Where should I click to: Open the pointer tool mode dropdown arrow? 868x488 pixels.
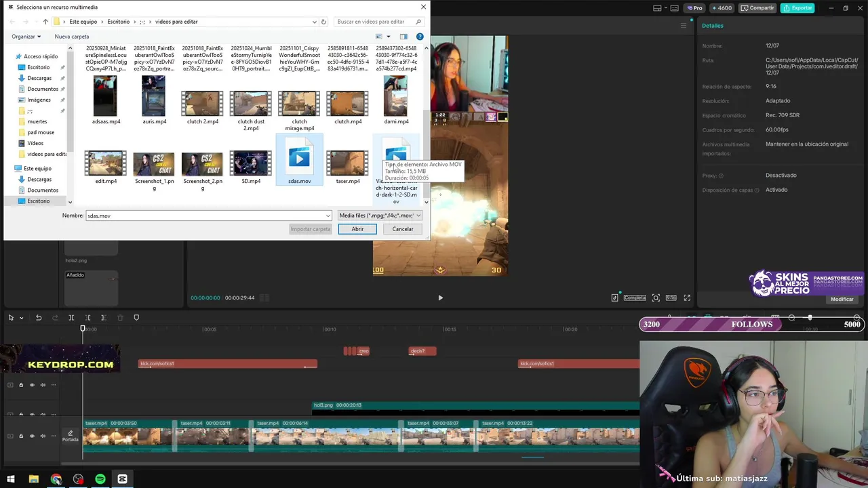pyautogui.click(x=22, y=318)
